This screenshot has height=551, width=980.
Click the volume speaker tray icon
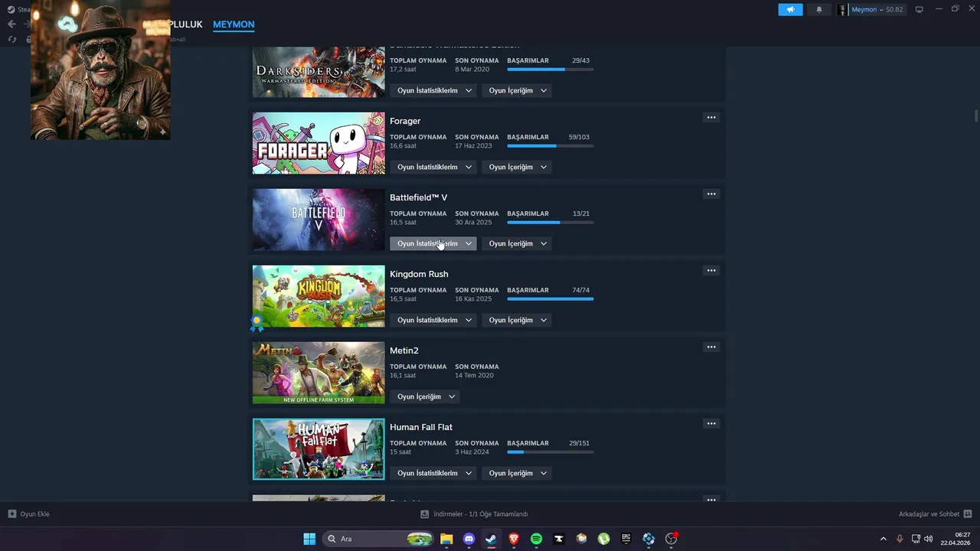929,539
